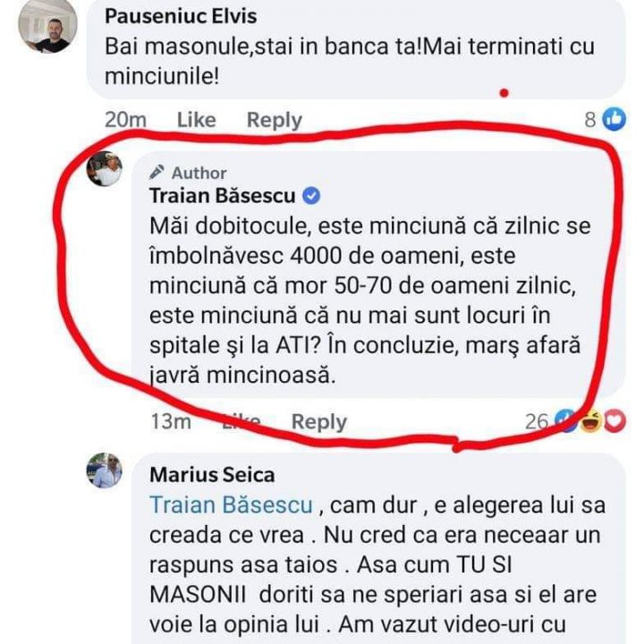Click the Author pen icon
Screen dimensions: 644x644
tap(157, 173)
